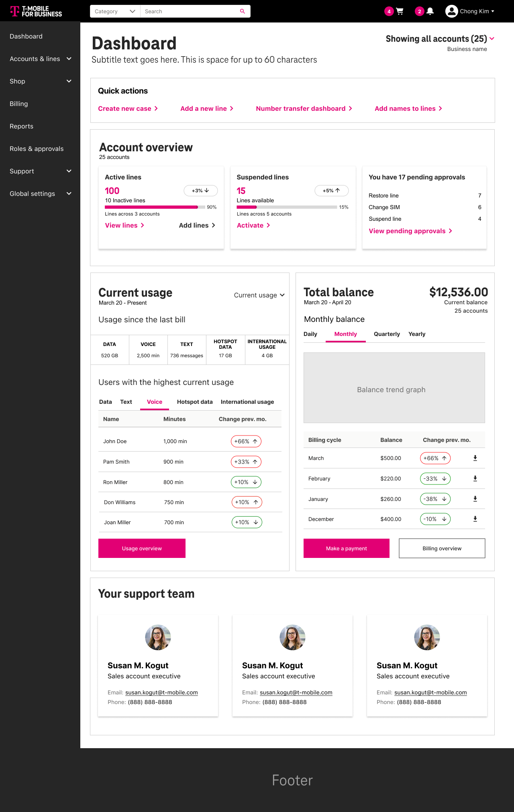
Task: Select the International usage tab
Action: 247,402
